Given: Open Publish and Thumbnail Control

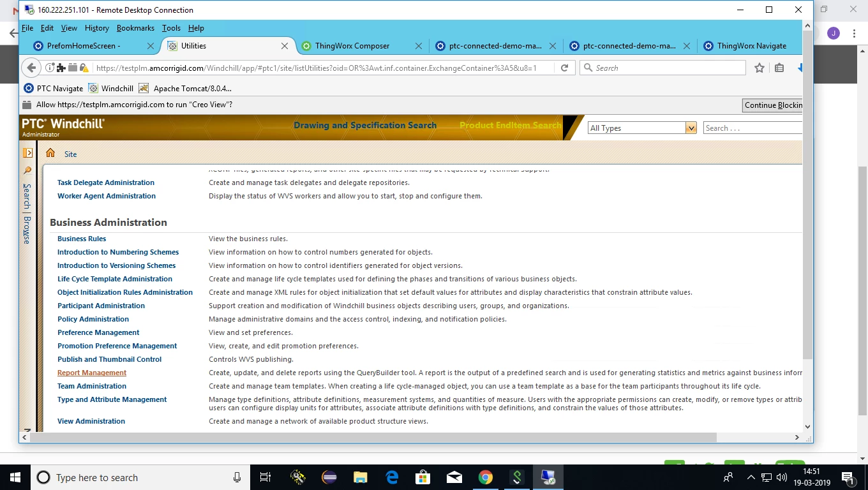Looking at the screenshot, I should point(109,359).
